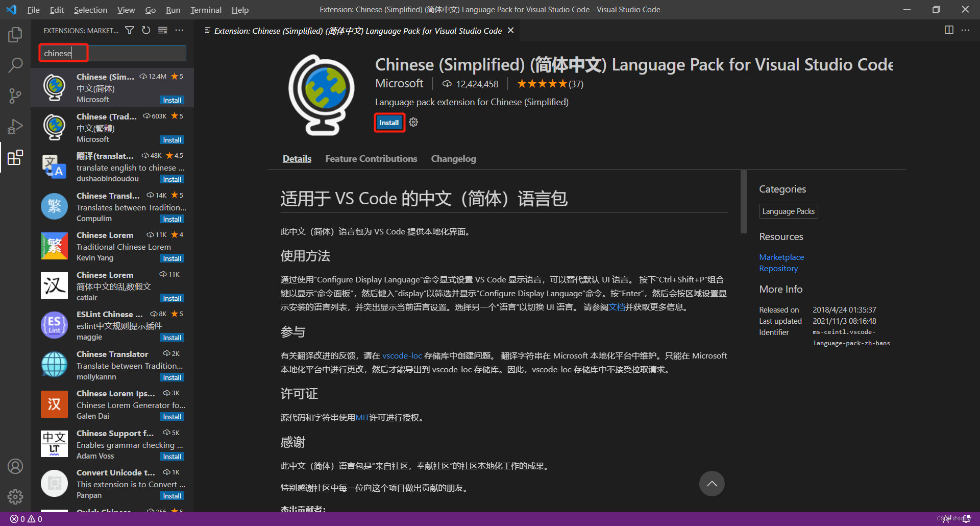Refresh the extensions list
The height and width of the screenshot is (526, 980).
(146, 31)
